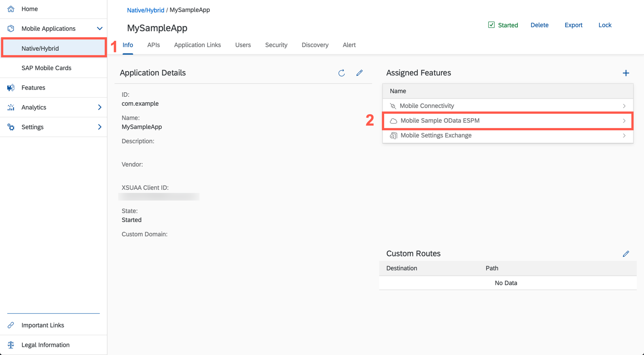Click the Mobile Sample OData ESPM feature name
The width and height of the screenshot is (644, 355).
(440, 121)
